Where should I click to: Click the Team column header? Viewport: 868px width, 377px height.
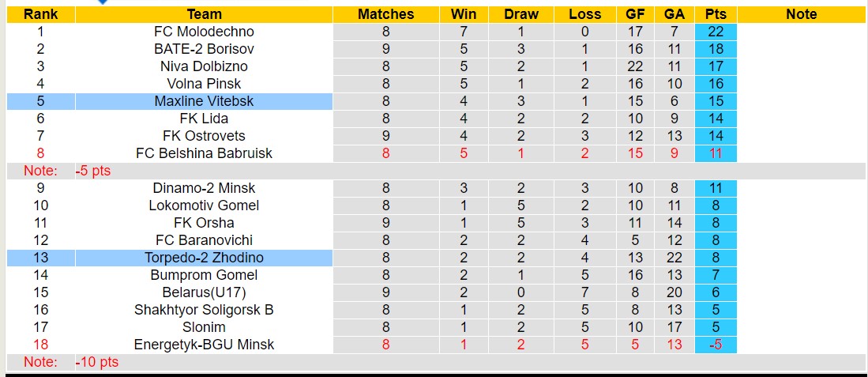[x=204, y=14]
